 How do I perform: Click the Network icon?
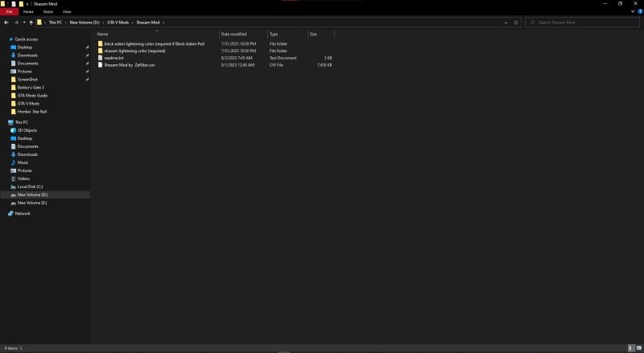(10, 213)
